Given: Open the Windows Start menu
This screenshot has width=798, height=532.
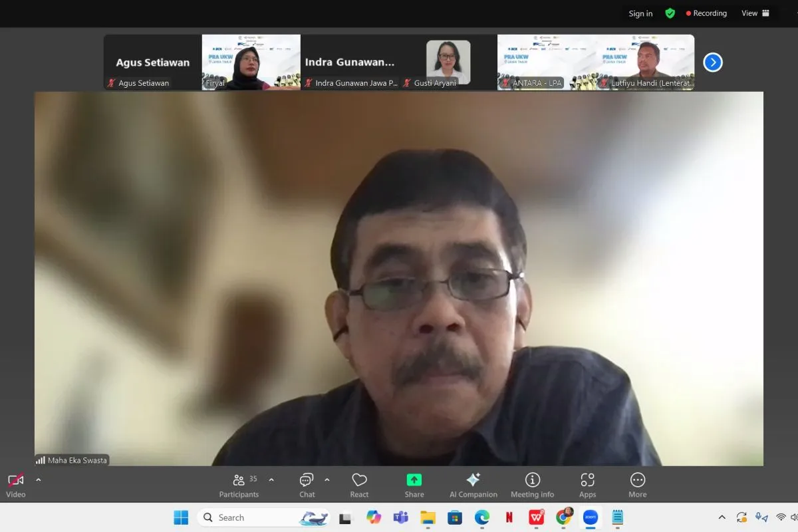Looking at the screenshot, I should tap(181, 517).
